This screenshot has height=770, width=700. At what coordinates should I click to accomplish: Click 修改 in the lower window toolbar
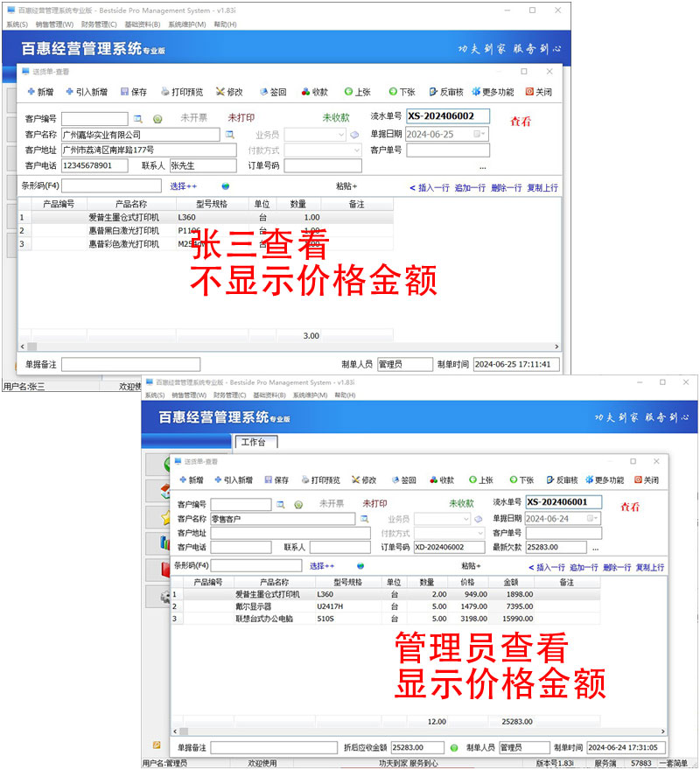click(x=364, y=479)
